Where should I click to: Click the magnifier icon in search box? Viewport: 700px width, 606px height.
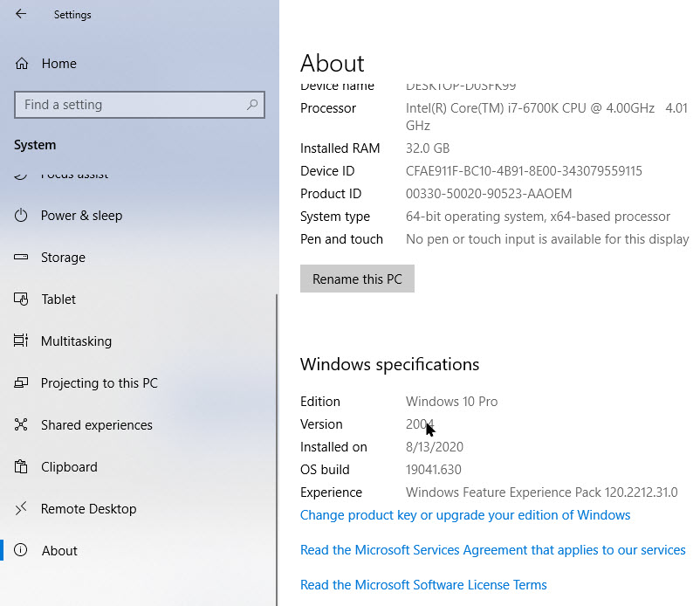click(x=252, y=105)
